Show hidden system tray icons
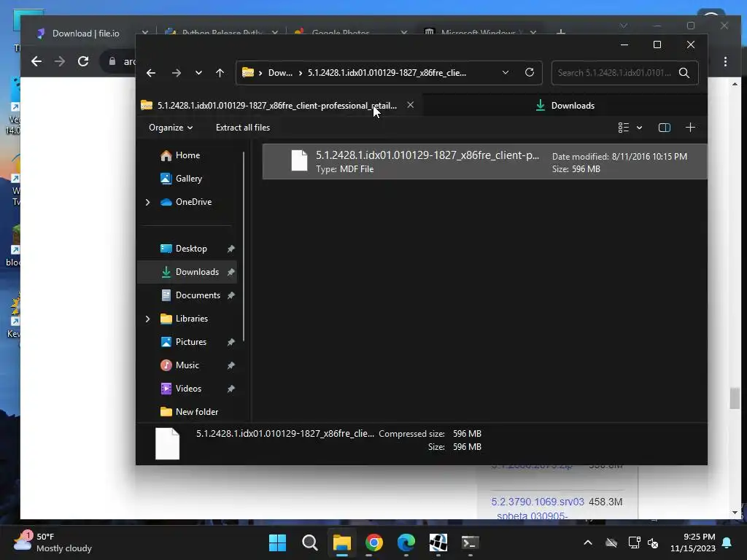 (x=588, y=542)
